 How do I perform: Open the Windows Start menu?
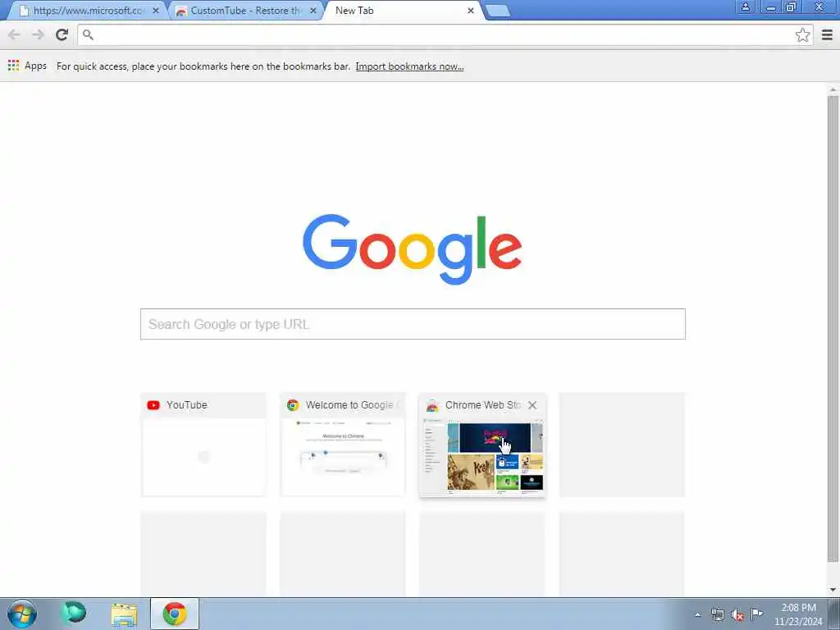click(22, 614)
